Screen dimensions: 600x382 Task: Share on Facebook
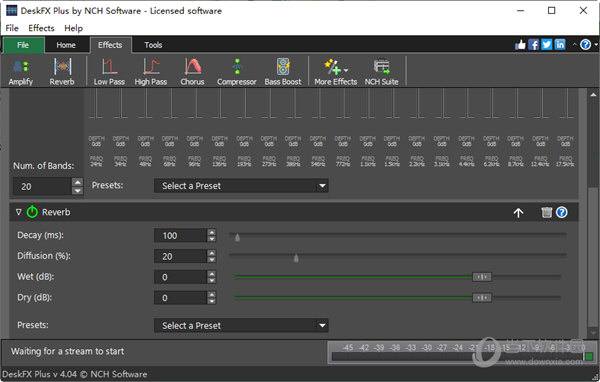pos(533,45)
